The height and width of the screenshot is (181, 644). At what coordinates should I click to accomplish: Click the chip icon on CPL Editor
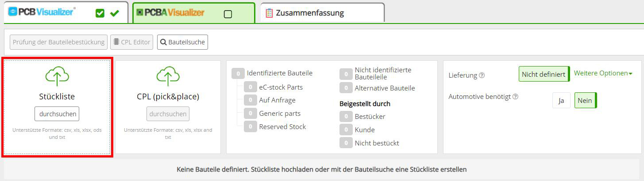[116, 42]
